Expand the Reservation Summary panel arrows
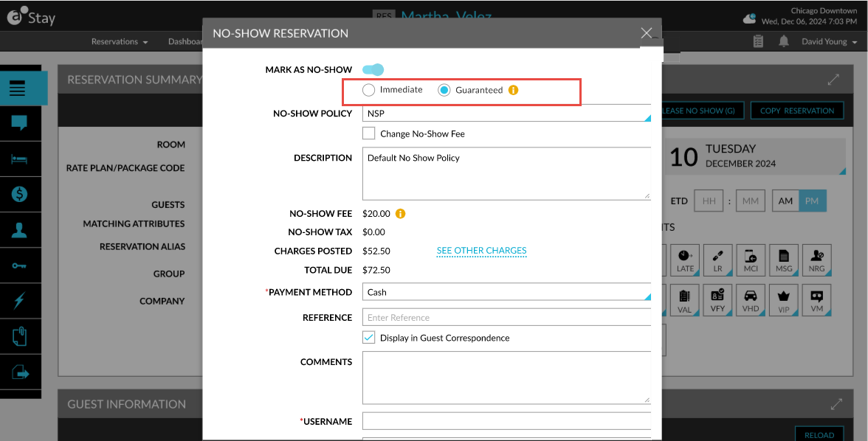868x441 pixels. pos(833,80)
